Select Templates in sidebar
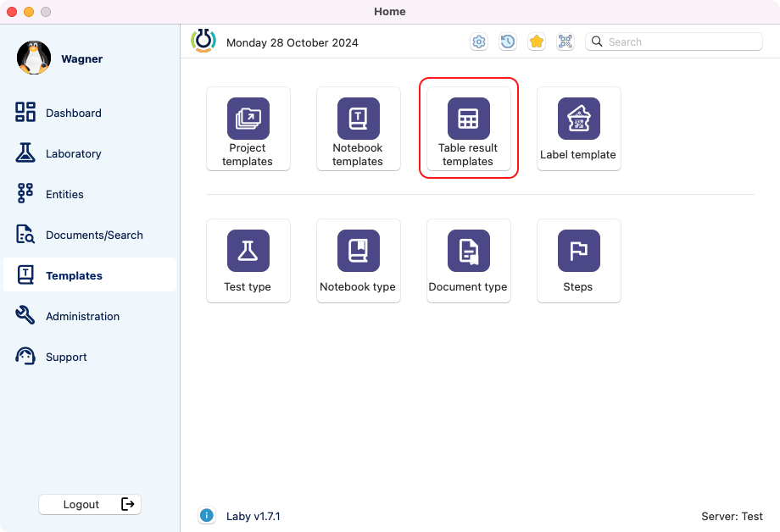Screen dimensions: 780x532 coord(90,275)
